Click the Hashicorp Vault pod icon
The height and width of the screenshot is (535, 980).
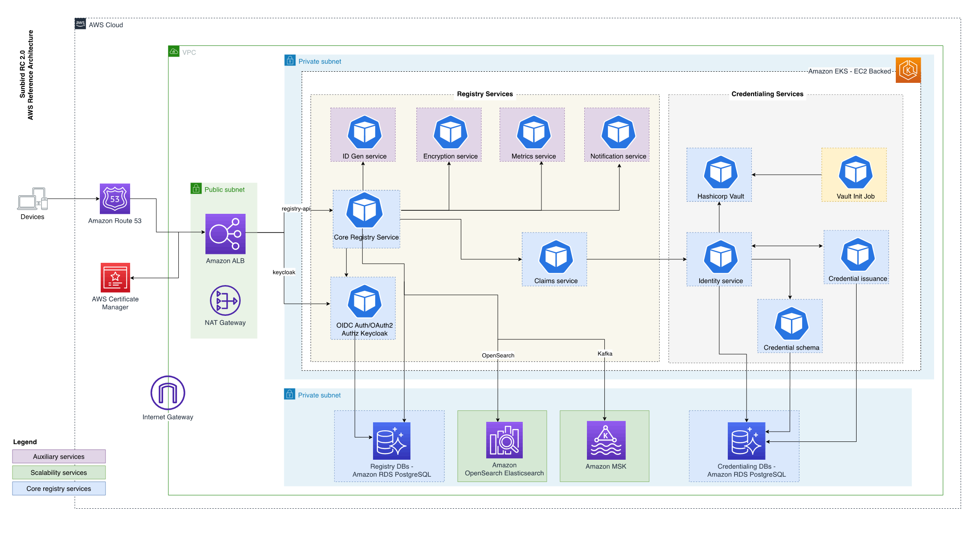point(721,172)
